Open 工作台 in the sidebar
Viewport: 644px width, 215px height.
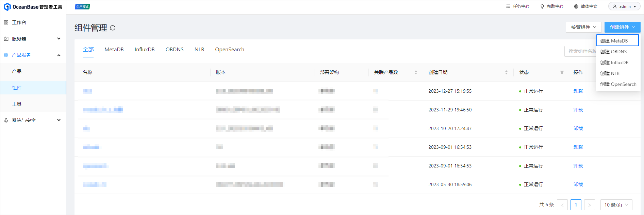[33, 22]
